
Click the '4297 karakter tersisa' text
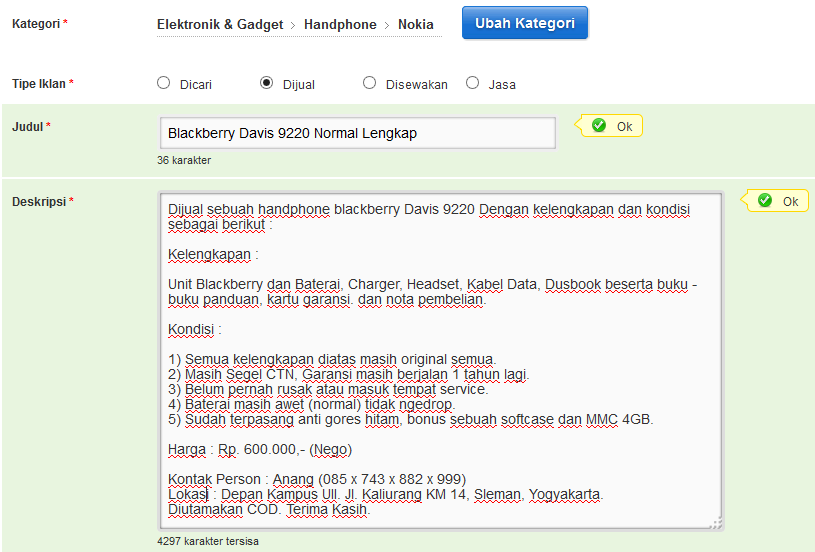(208, 541)
